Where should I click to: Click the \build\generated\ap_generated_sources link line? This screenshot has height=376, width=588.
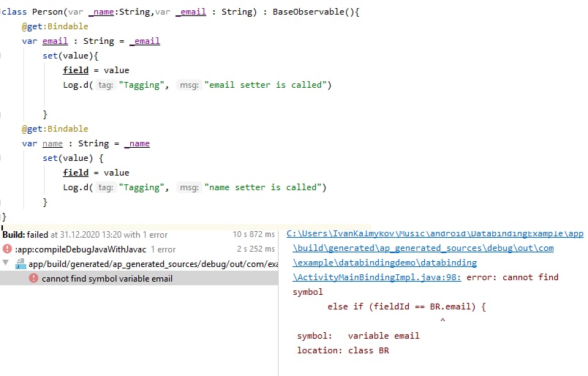pos(423,248)
